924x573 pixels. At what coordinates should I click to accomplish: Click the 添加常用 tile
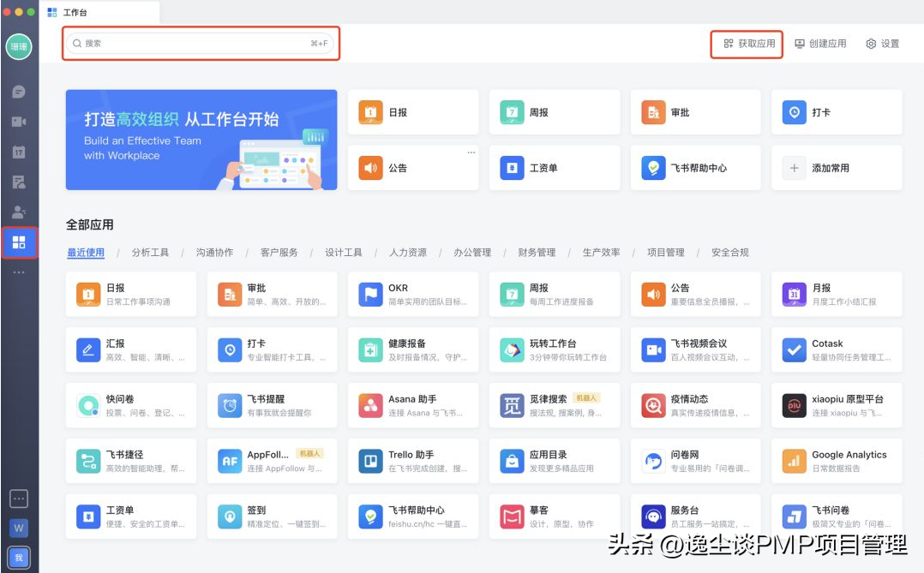tap(836, 168)
